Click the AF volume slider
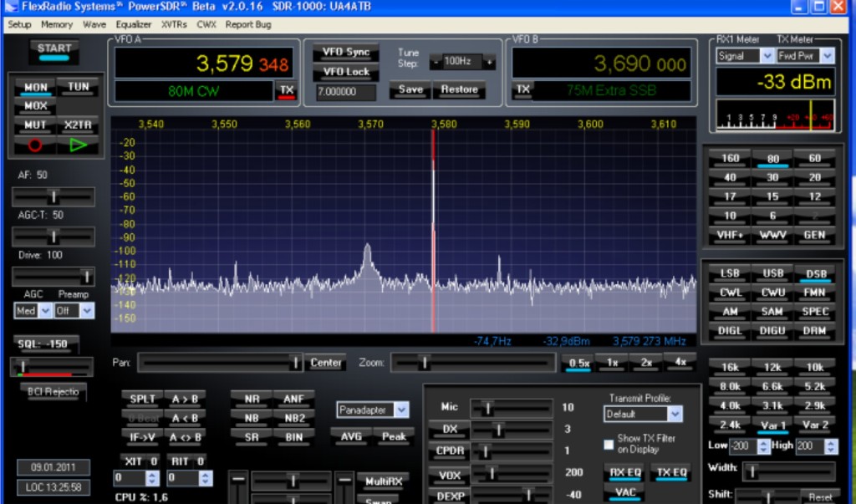The width and height of the screenshot is (856, 504). 53,196
